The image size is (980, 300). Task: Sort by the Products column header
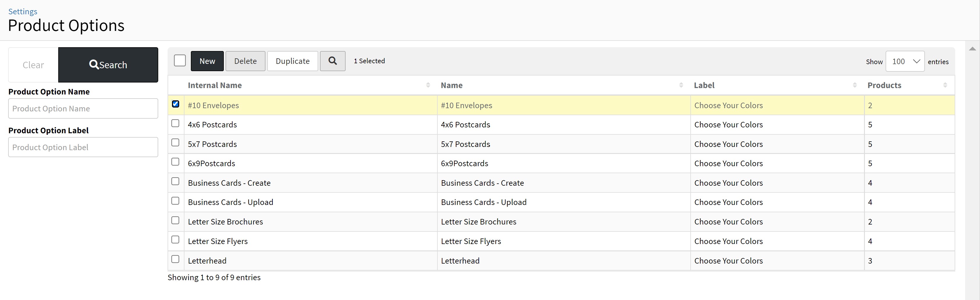pyautogui.click(x=884, y=85)
